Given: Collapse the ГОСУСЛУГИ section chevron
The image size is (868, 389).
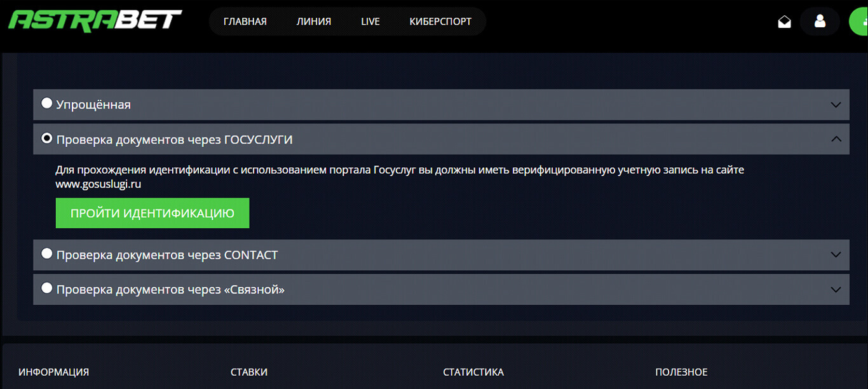Looking at the screenshot, I should (x=836, y=139).
